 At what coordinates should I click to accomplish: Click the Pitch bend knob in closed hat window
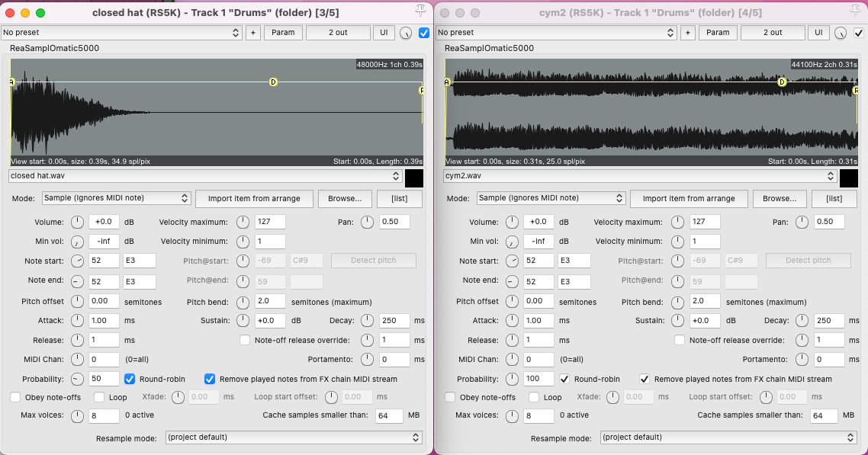pos(243,302)
